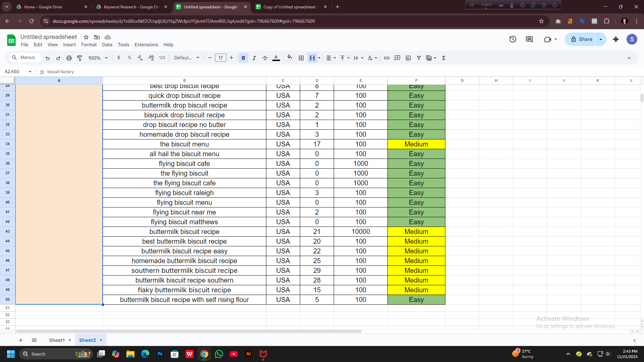Click the insert chart icon
Viewport: 644px width, 362px height.
408,58
